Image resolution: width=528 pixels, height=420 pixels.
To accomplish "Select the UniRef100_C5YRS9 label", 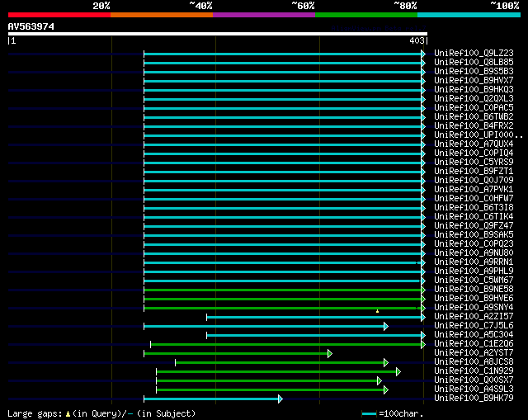I will (474, 163).
